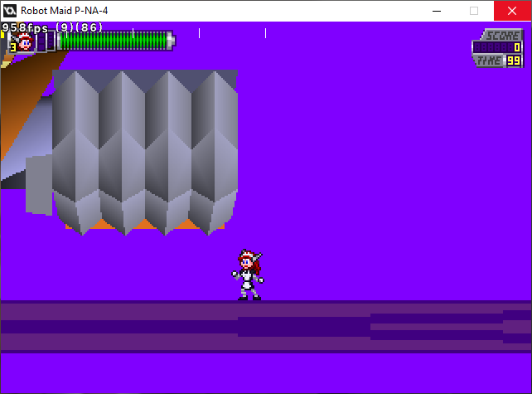Click the green health bar
The height and width of the screenshot is (394, 532).
pyautogui.click(x=115, y=41)
